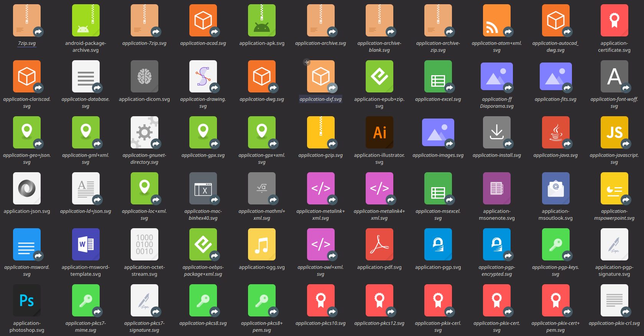The height and width of the screenshot is (336, 644).
Task: Select the application-font-woff.svg letter A icon
Action: point(614,76)
